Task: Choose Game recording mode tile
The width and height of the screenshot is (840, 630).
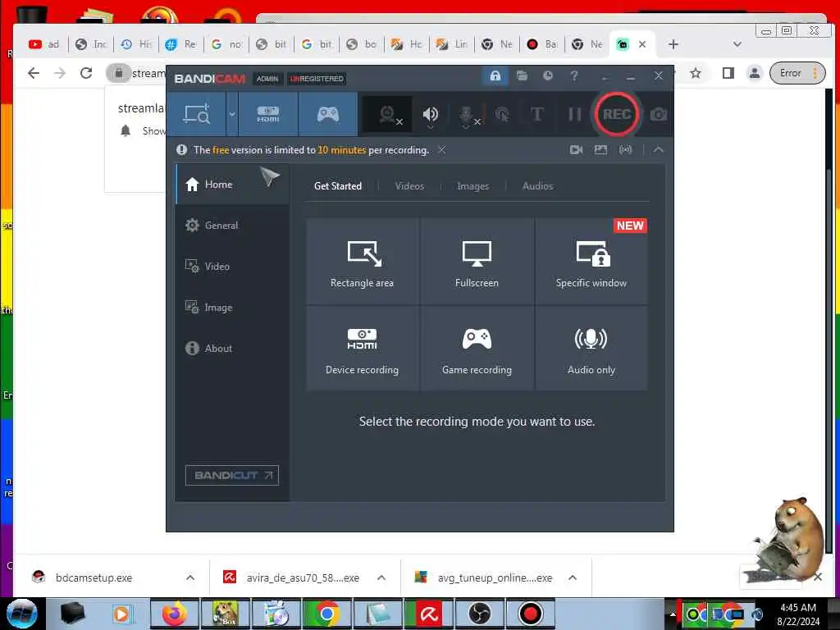Action: pyautogui.click(x=477, y=348)
